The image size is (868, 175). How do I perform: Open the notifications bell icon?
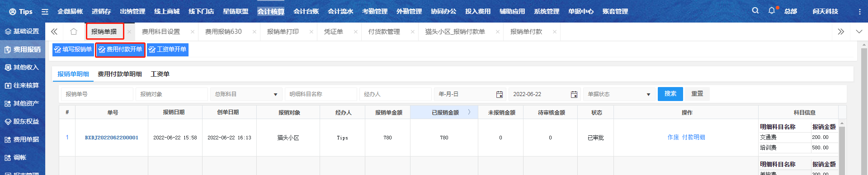[772, 10]
